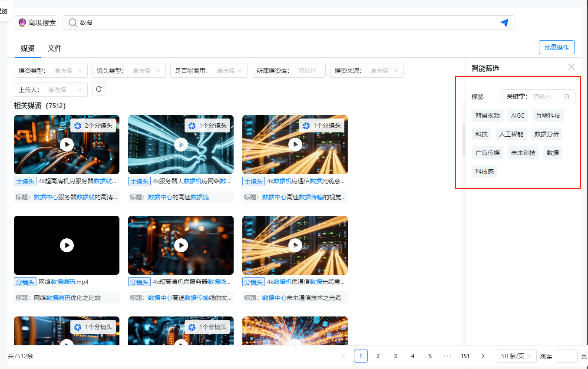
Task: Select the 互联科技 tag
Action: click(548, 115)
